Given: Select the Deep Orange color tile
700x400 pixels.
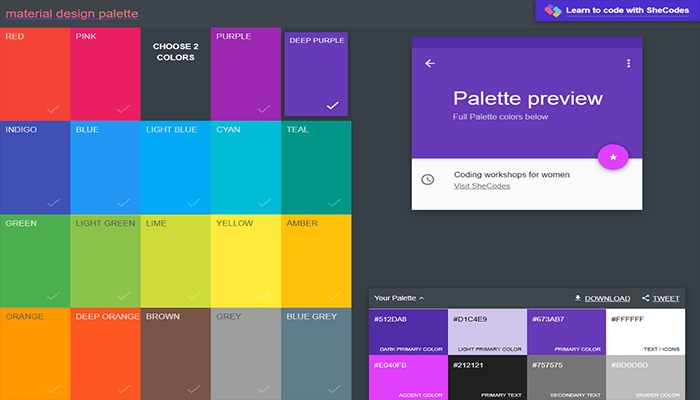Looking at the screenshot, I should [105, 354].
